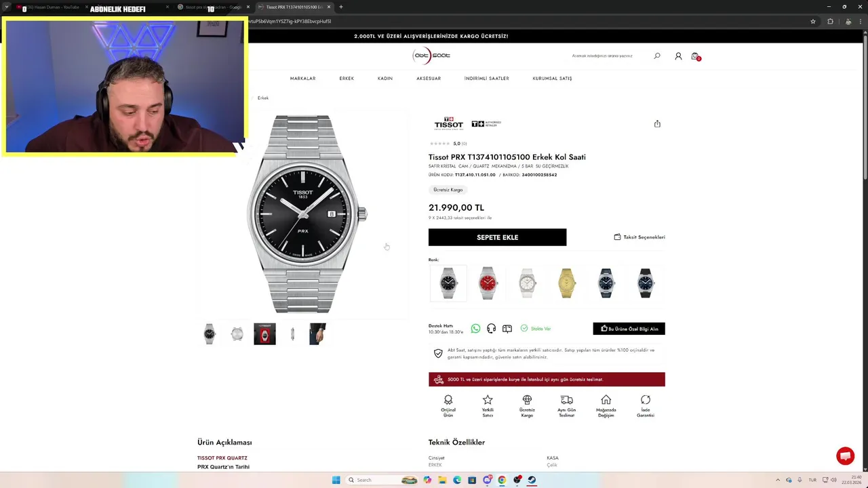Open the shopping cart icon

(695, 56)
